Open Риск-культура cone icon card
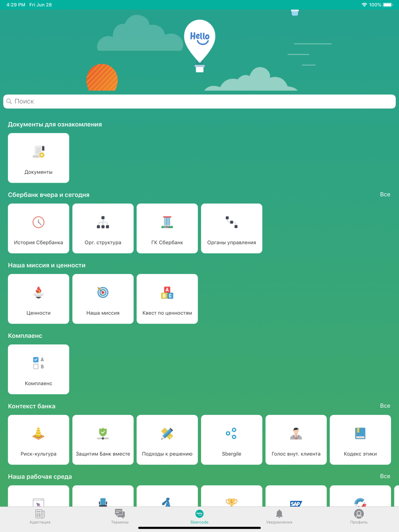Image resolution: width=399 pixels, height=532 pixels. 38,440
